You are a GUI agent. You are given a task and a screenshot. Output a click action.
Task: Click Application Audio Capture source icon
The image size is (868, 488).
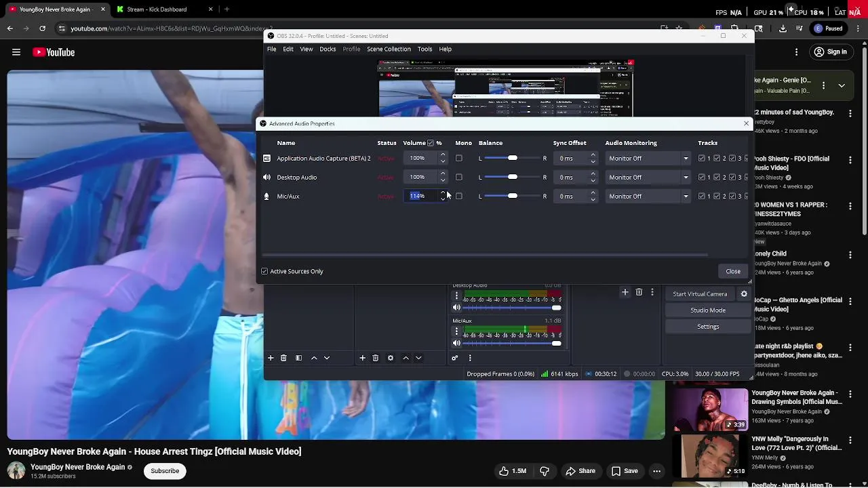(x=267, y=159)
